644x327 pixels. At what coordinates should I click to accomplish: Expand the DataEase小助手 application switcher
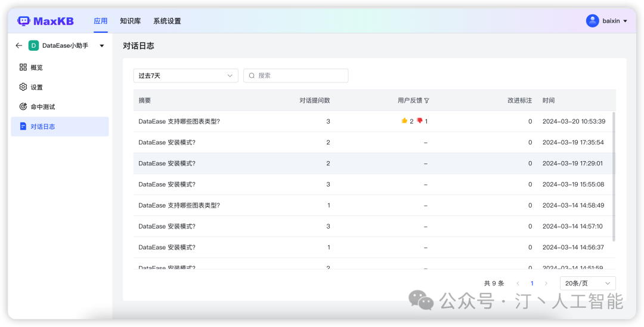click(x=102, y=45)
